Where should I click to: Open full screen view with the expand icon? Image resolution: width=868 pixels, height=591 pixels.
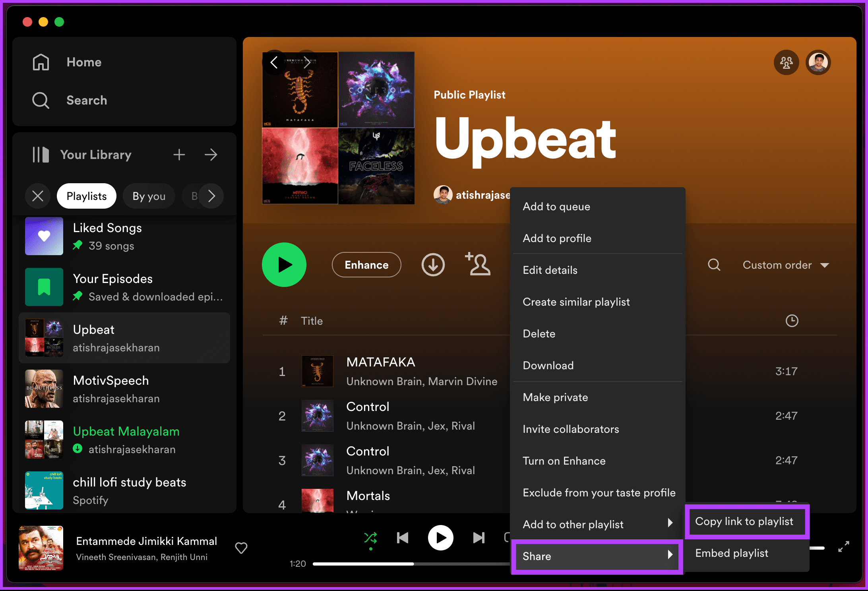pyautogui.click(x=843, y=547)
